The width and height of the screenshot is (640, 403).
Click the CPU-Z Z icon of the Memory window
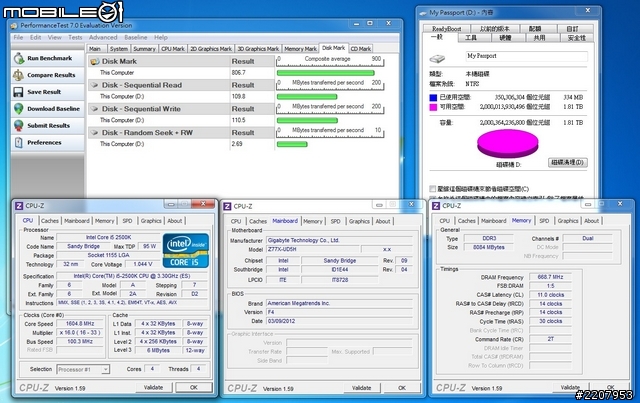(x=436, y=206)
